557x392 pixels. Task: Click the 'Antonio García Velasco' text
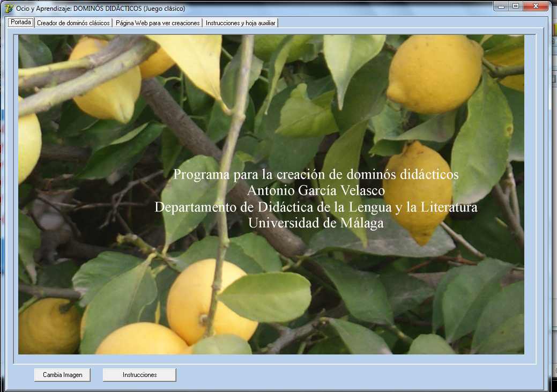[x=316, y=190]
